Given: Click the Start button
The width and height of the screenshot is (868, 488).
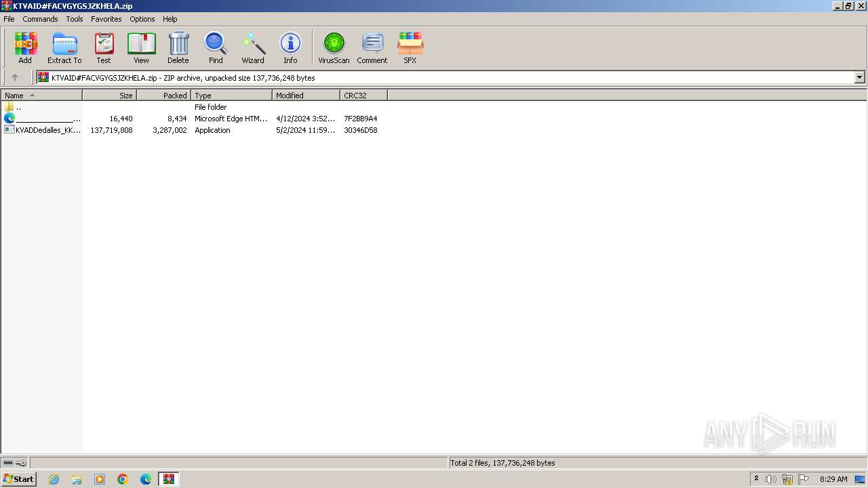Looking at the screenshot, I should (18, 479).
